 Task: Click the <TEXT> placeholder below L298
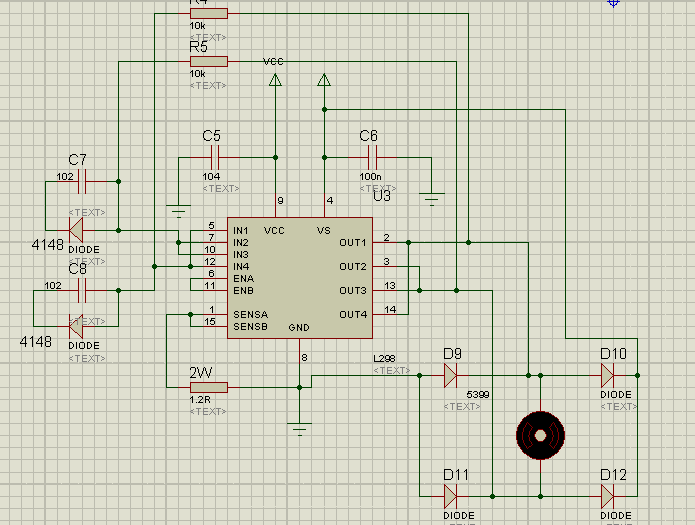pyautogui.click(x=391, y=370)
